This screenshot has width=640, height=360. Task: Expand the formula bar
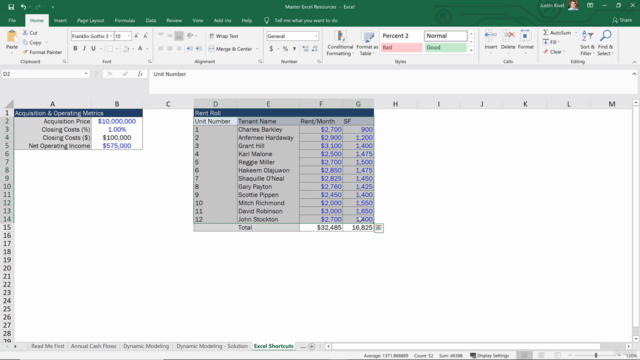pyautogui.click(x=634, y=74)
